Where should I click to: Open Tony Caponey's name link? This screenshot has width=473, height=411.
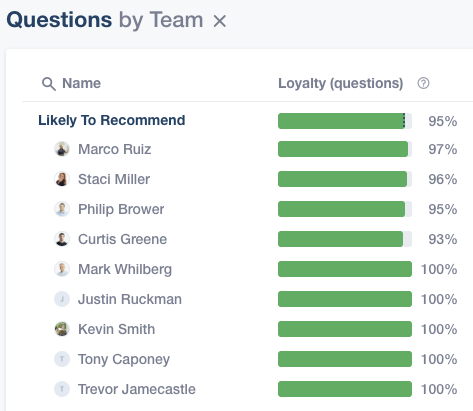[124, 359]
